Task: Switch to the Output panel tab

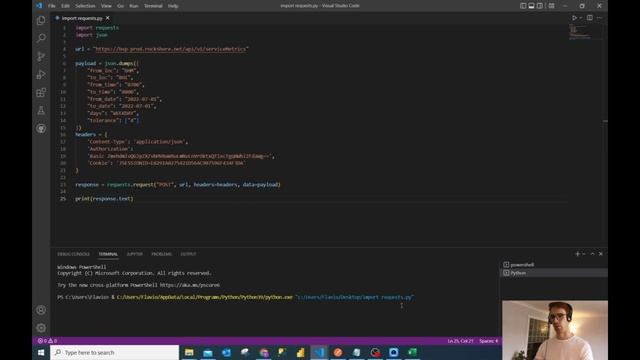Action: 189,254
